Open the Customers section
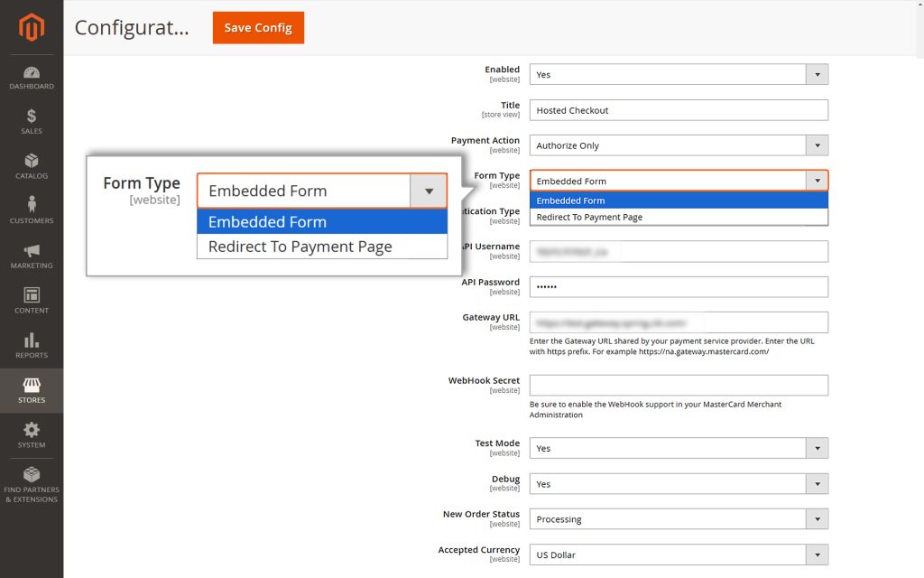 [x=32, y=210]
